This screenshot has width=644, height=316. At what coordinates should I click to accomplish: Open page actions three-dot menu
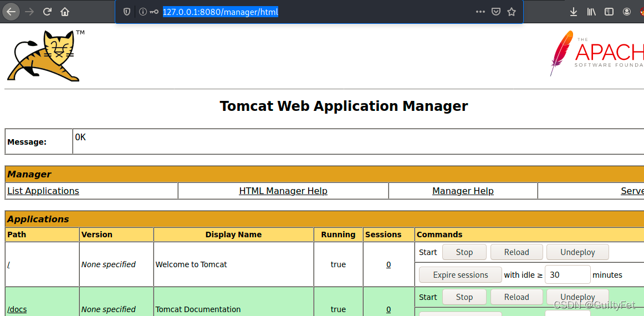(480, 12)
